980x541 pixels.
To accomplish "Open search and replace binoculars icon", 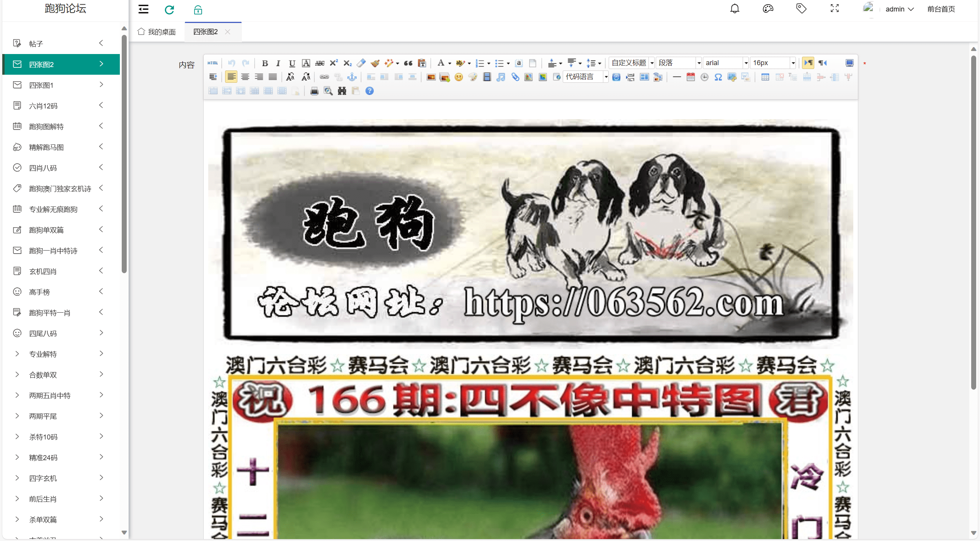I will 342,91.
